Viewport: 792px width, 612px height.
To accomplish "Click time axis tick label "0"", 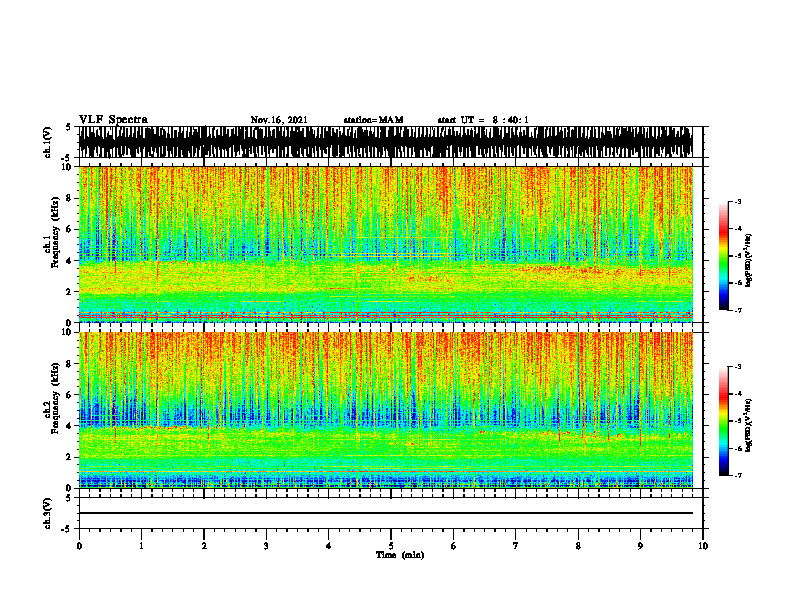I will (79, 546).
